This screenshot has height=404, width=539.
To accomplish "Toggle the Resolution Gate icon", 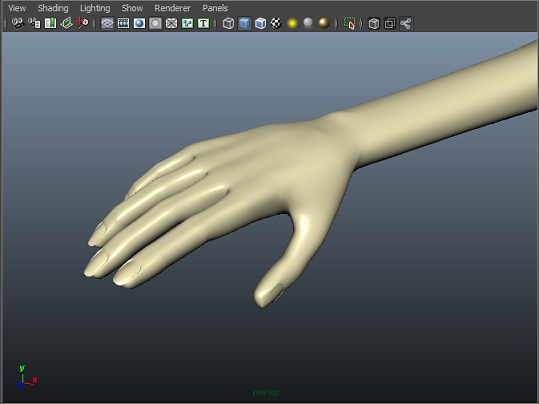I will (x=139, y=23).
